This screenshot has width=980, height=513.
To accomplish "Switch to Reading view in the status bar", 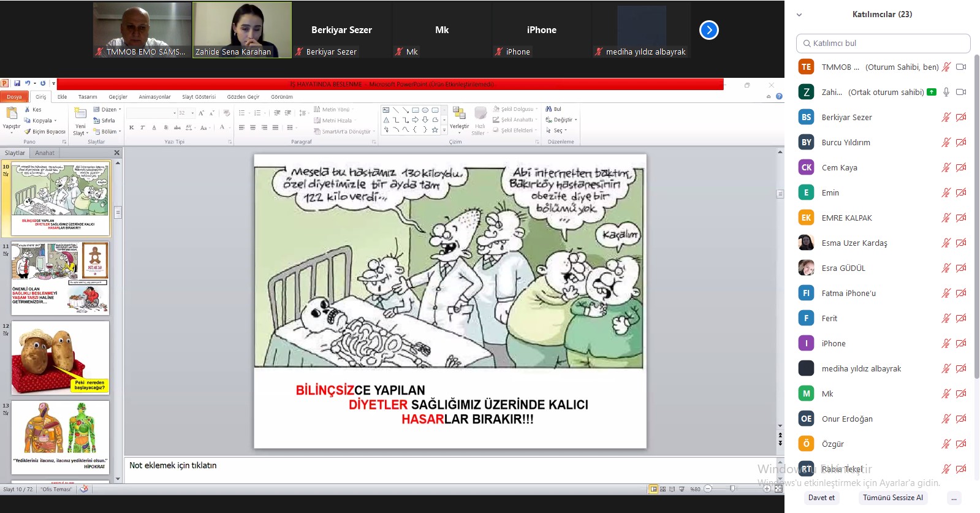I will (x=672, y=489).
